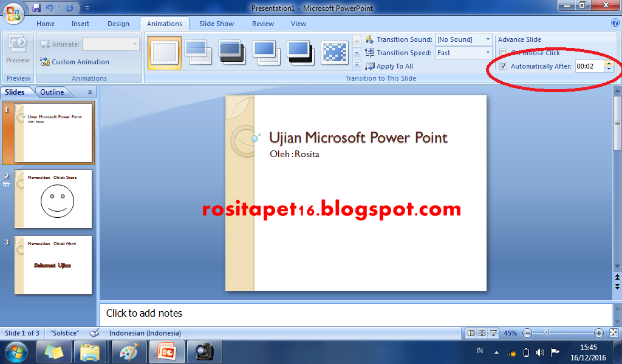622x364 pixels.
Task: Close the Slides/Outline pane
Action: pyautogui.click(x=90, y=92)
